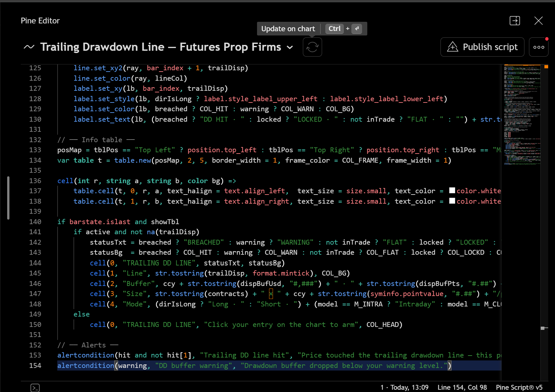Click label.set_style on line 128
Viewport: 555px width, 392px height.
tap(104, 99)
